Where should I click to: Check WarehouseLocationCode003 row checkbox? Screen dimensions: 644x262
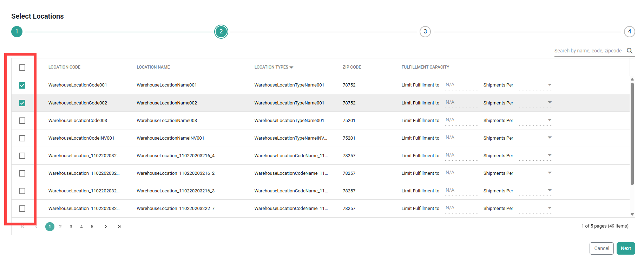(22, 121)
